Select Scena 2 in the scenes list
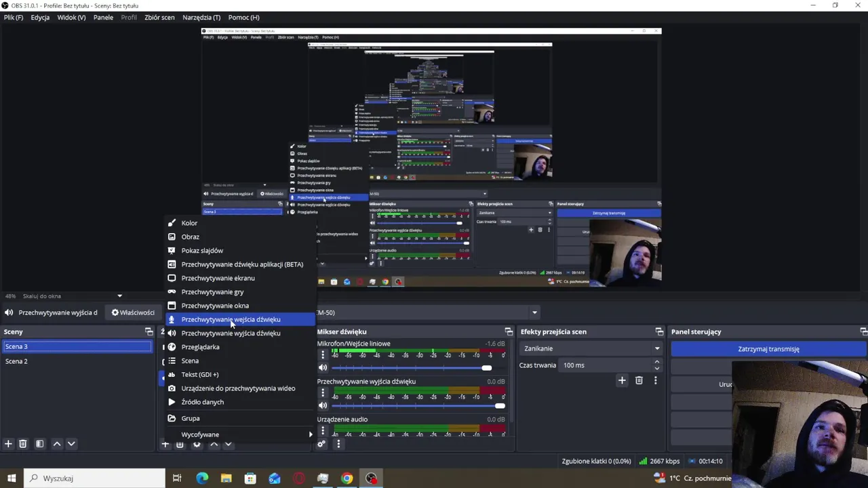Screen dimensions: 868x488 tap(77, 361)
